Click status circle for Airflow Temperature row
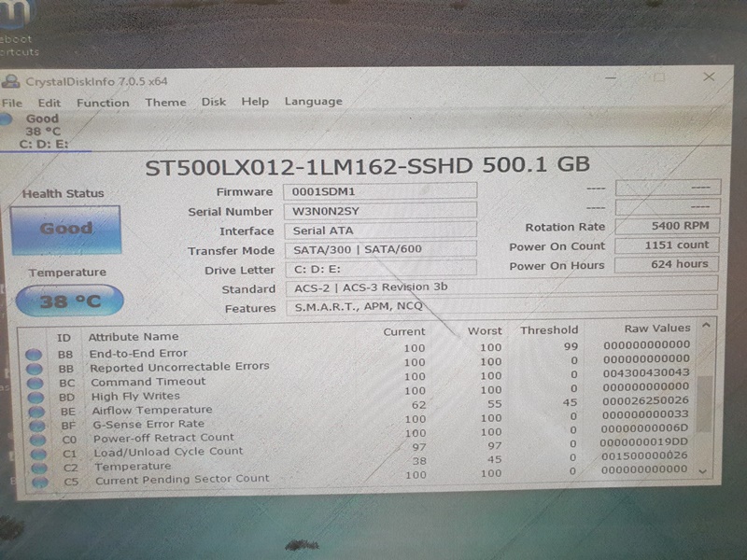This screenshot has width=747, height=560. 36,412
